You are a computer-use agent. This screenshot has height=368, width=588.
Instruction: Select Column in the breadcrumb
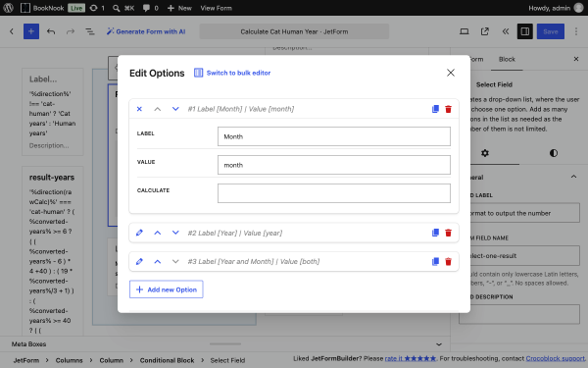pyautogui.click(x=111, y=360)
